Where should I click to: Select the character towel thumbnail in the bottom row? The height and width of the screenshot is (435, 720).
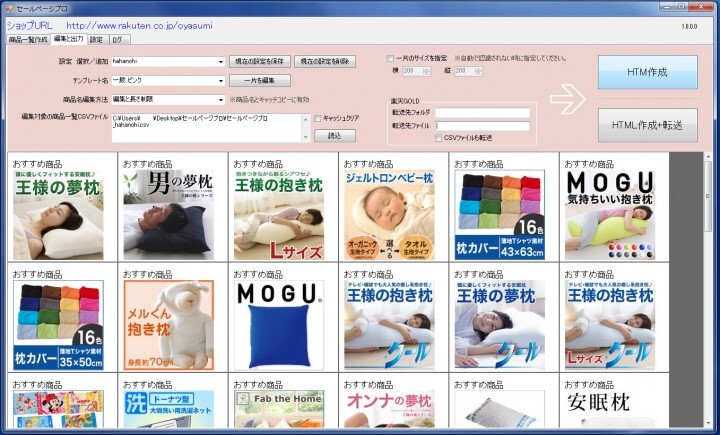pyautogui.click(x=58, y=409)
